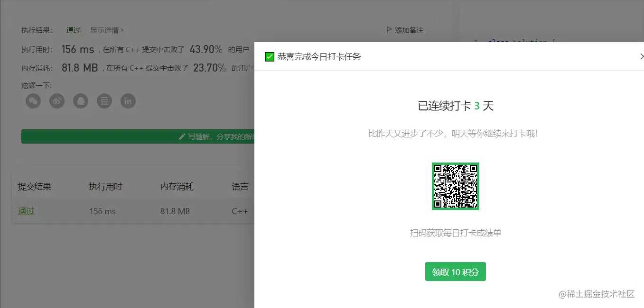
Task: Share result via QQ icon
Action: point(81,101)
